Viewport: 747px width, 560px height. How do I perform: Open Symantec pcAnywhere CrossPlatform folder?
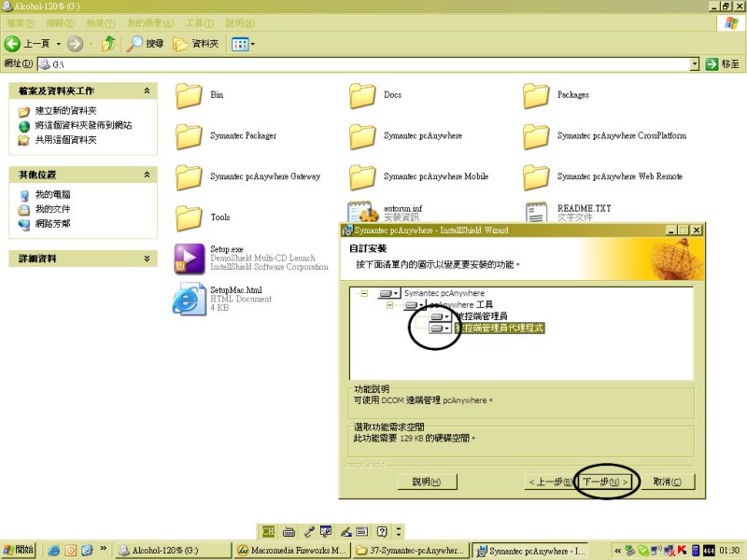536,136
